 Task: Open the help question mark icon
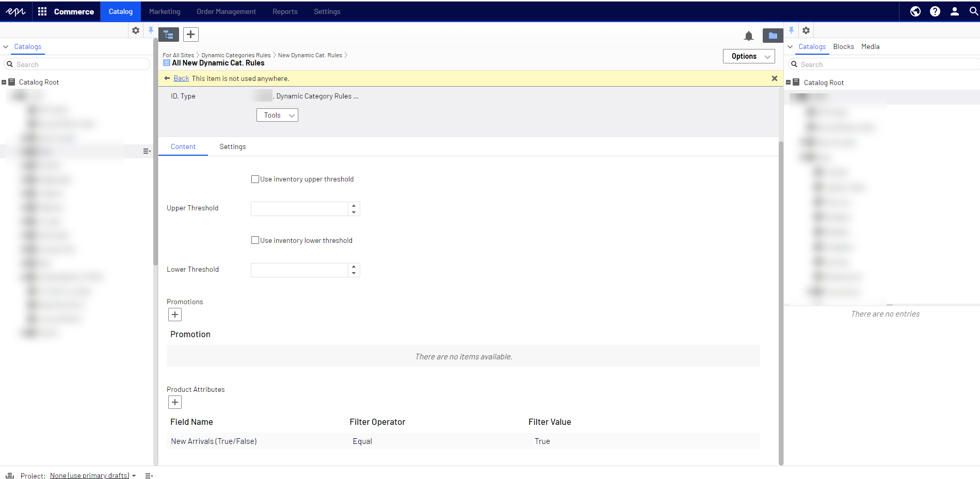[x=935, y=11]
